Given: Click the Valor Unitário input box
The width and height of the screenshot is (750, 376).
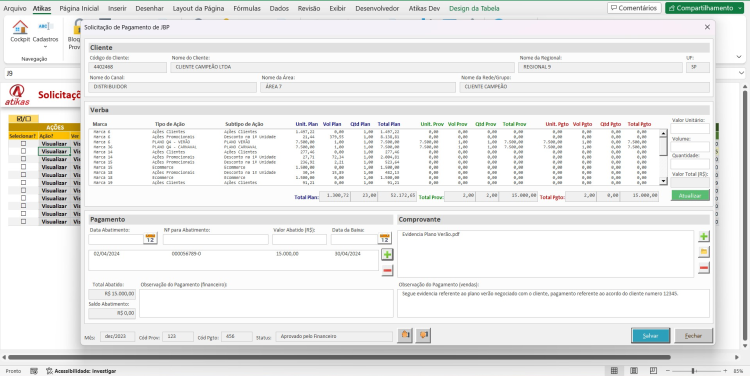Looking at the screenshot, I should click(x=690, y=129).
